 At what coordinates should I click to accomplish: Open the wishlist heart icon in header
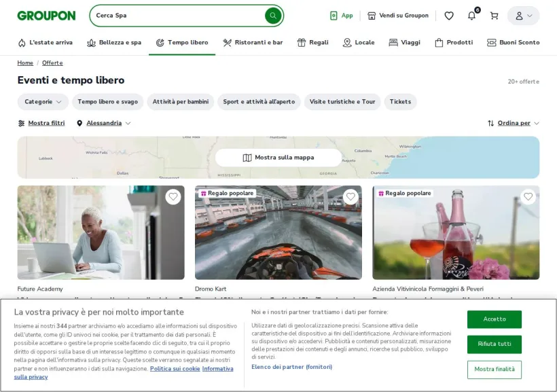pyautogui.click(x=449, y=16)
